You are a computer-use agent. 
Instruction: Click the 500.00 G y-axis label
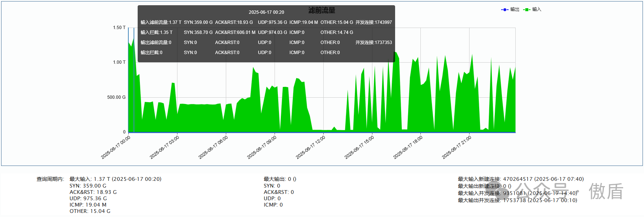point(116,97)
